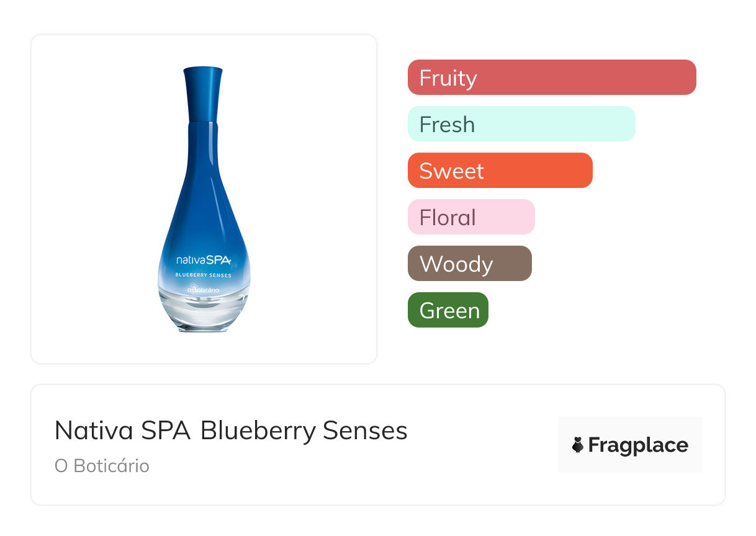Click the Fragplace perfume bottle logo icon
Image resolution: width=756 pixels, height=536 pixels.
pos(578,445)
